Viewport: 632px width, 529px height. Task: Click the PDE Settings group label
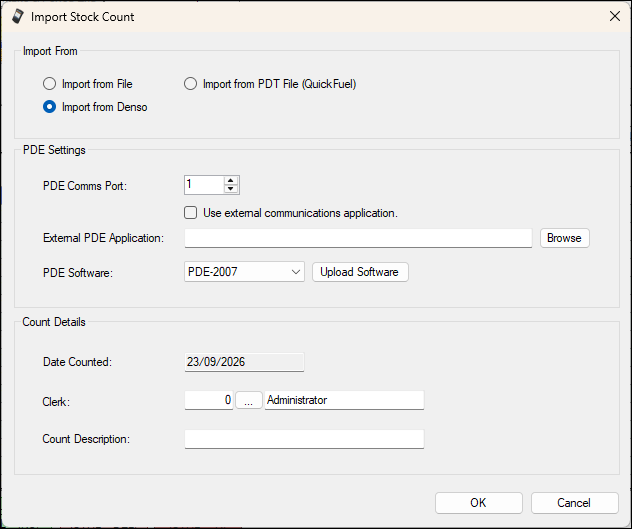[x=54, y=150]
